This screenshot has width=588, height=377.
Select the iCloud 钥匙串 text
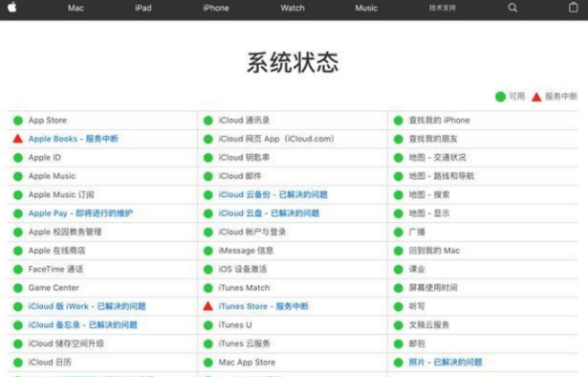[244, 158]
